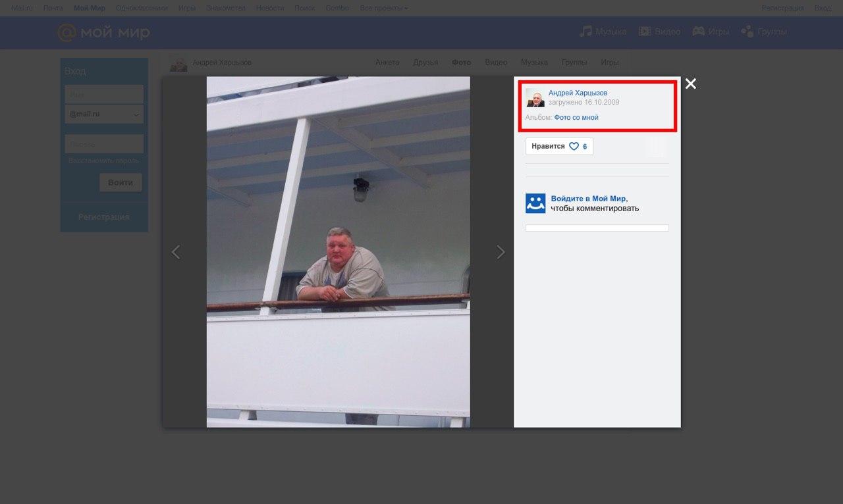This screenshot has width=843, height=504.
Task: Click the main photo of the man
Action: coord(339,252)
